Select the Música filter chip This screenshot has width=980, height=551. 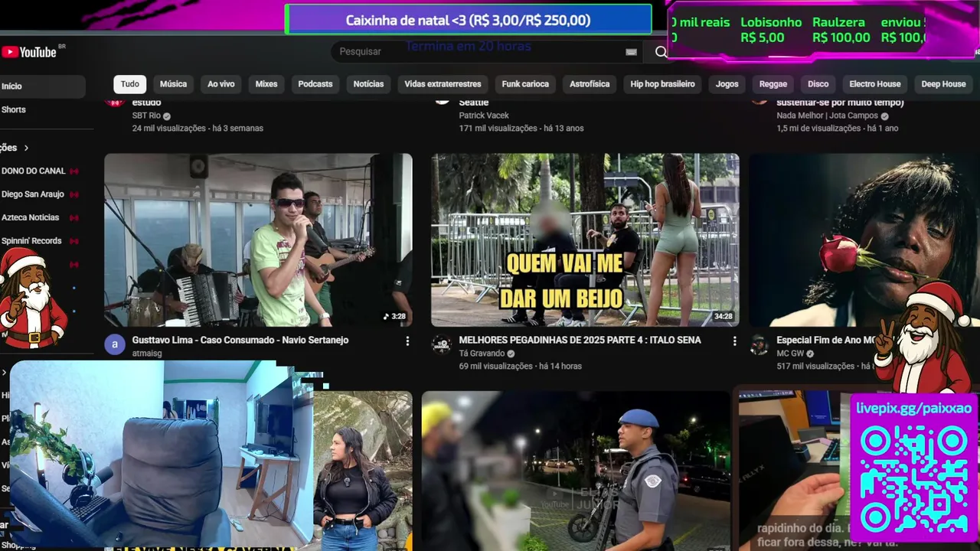click(173, 84)
